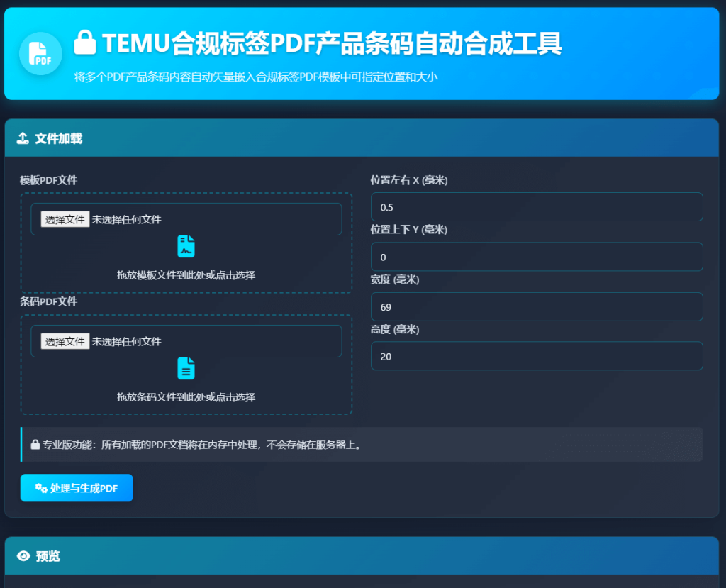Click the template PDF drop zone

pos(186,276)
